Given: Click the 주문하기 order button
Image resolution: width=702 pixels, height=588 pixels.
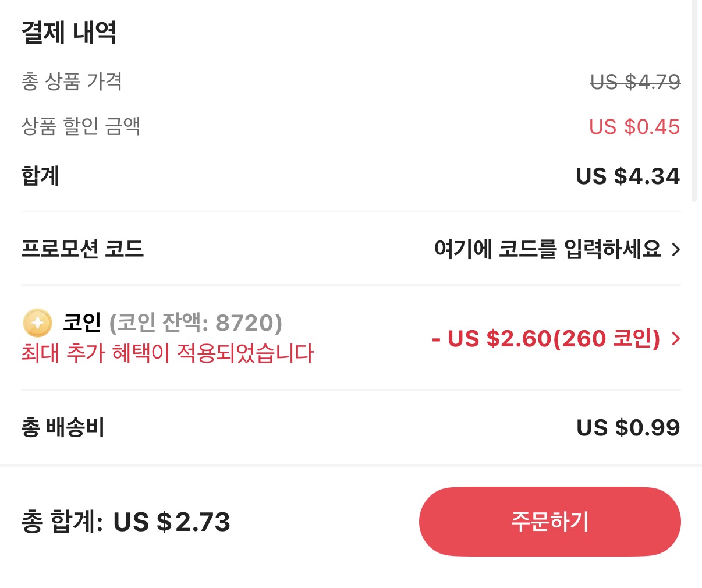Looking at the screenshot, I should [549, 522].
